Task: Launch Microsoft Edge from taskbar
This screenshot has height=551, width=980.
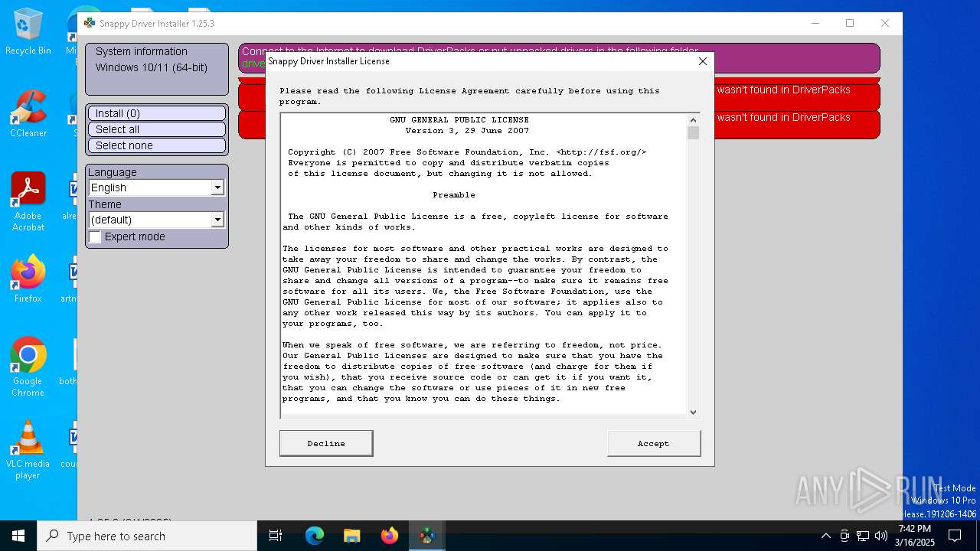Action: coord(315,536)
